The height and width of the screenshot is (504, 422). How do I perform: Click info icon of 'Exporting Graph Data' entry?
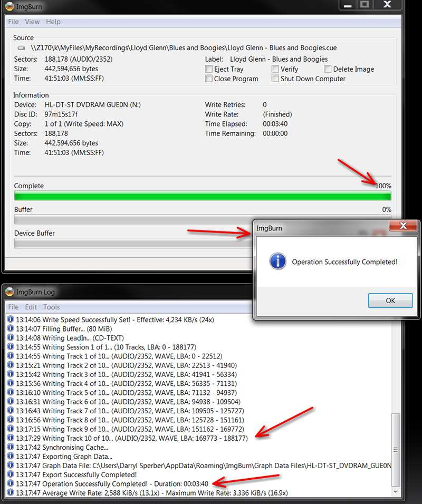pos(11,456)
